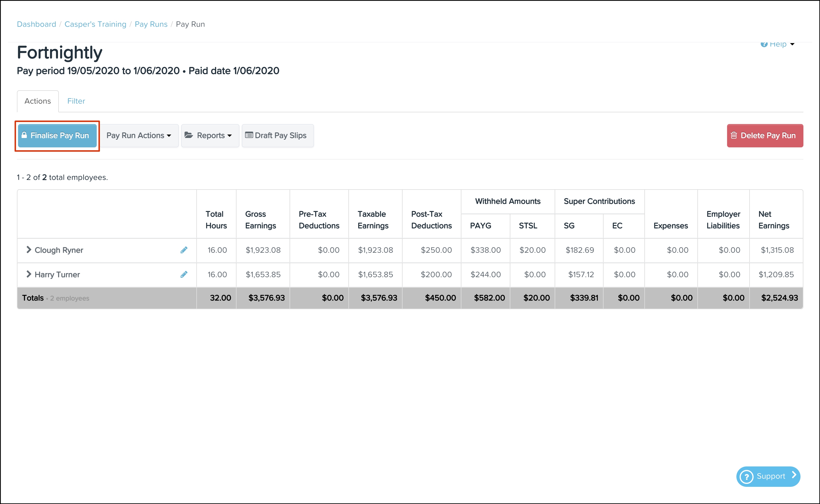Go to Dashboard breadcrumb link
This screenshot has width=820, height=504.
(x=36, y=24)
